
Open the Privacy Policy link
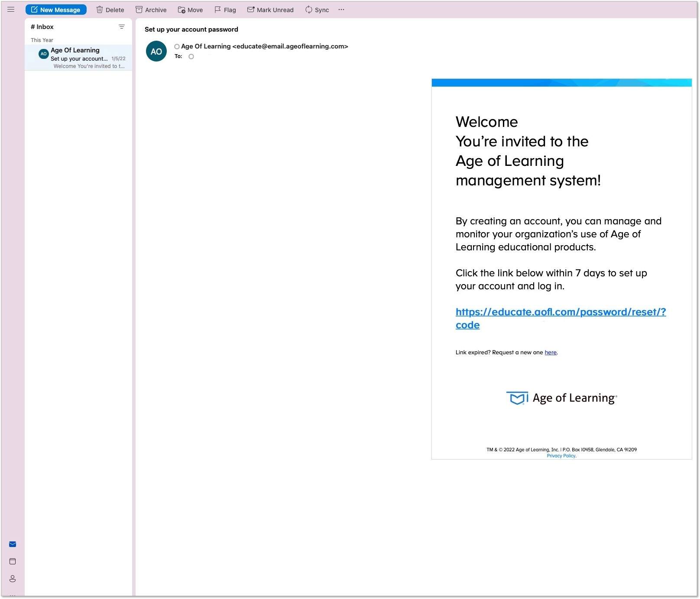point(561,456)
